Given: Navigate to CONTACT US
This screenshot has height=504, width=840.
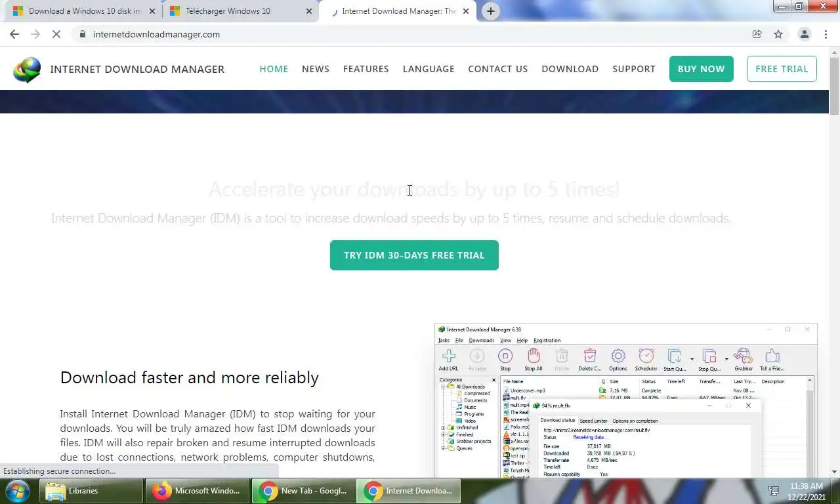Looking at the screenshot, I should (497, 69).
